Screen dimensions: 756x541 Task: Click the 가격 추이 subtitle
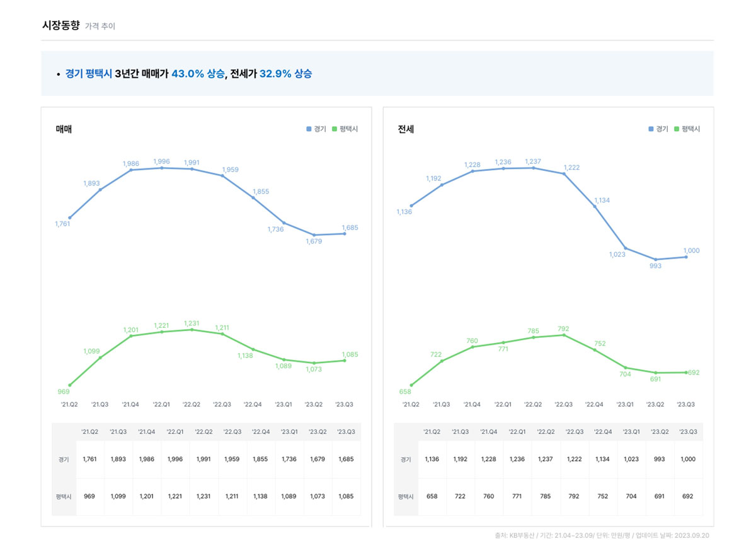[x=100, y=26]
